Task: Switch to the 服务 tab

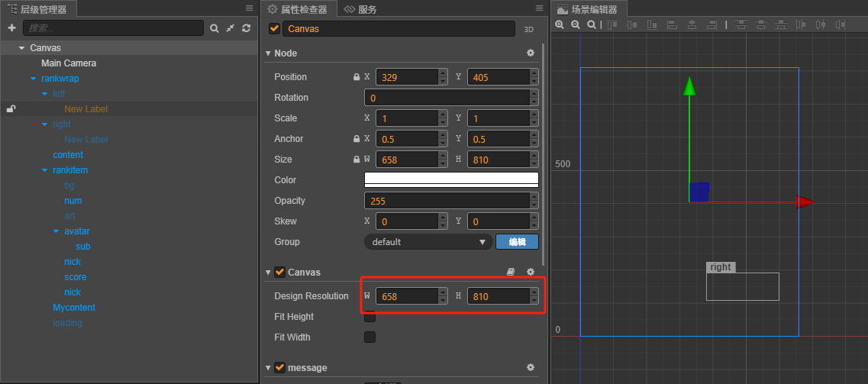Action: click(360, 9)
